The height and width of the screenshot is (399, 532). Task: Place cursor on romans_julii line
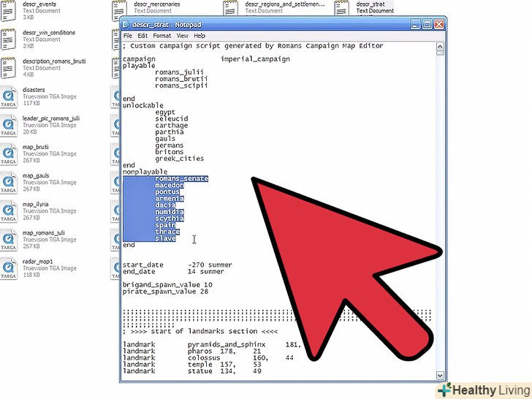pyautogui.click(x=179, y=72)
